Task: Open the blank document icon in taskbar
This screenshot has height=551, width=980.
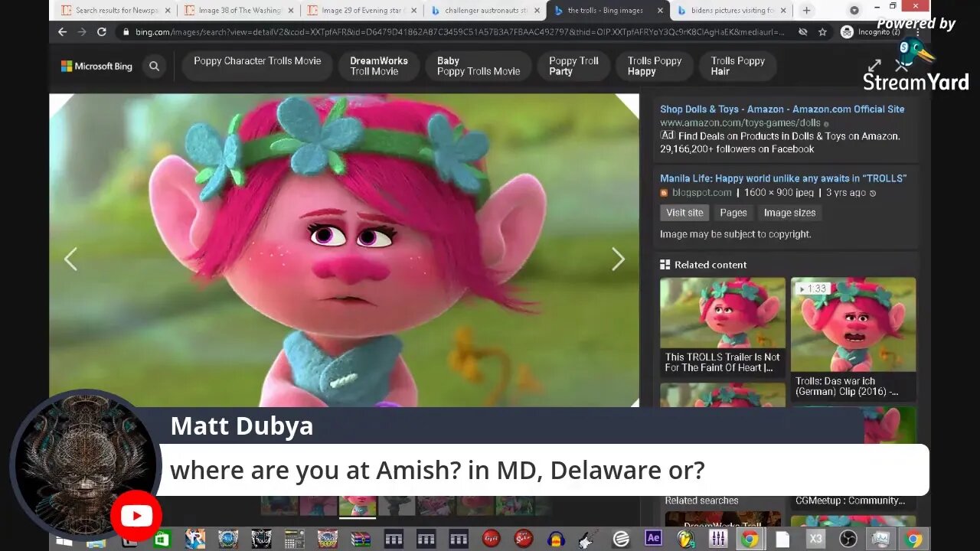Action: 782,540
